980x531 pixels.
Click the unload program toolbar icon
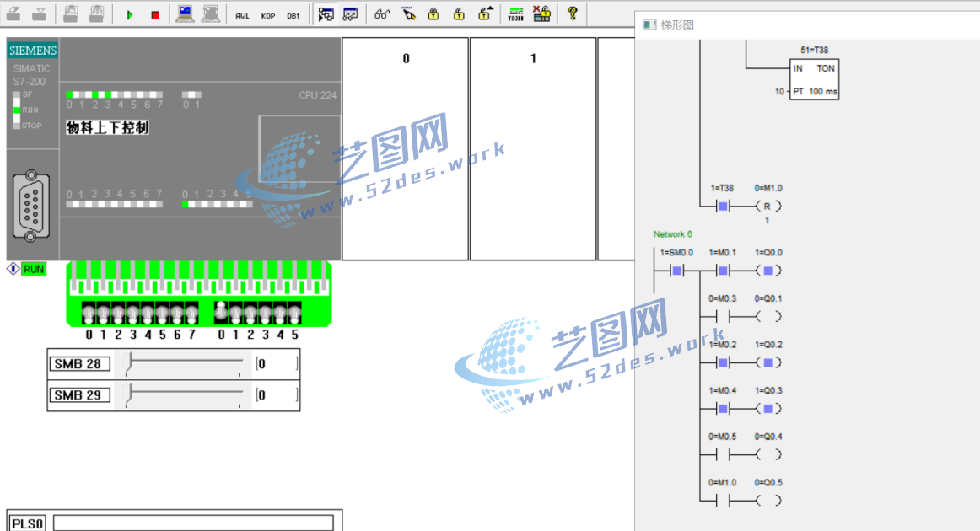coord(40,14)
